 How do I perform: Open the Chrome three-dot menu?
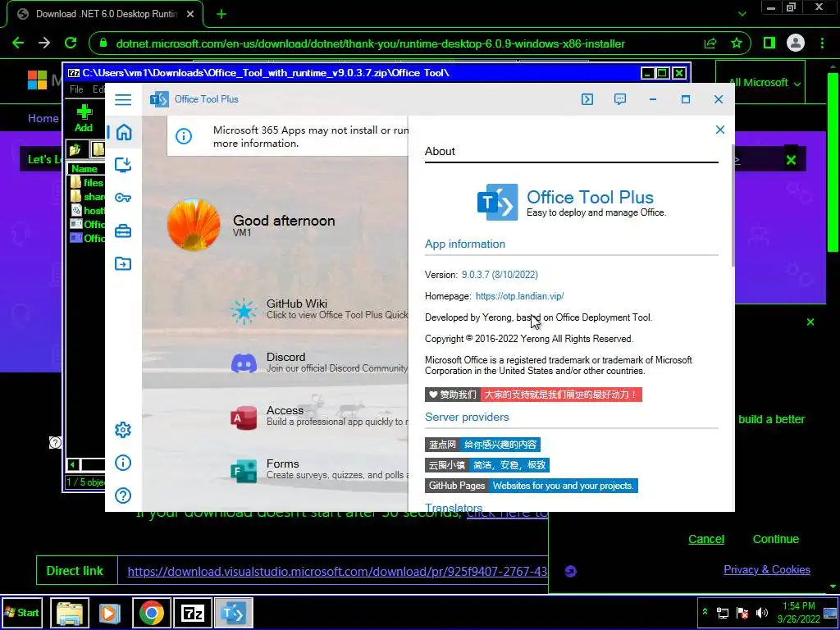(822, 43)
